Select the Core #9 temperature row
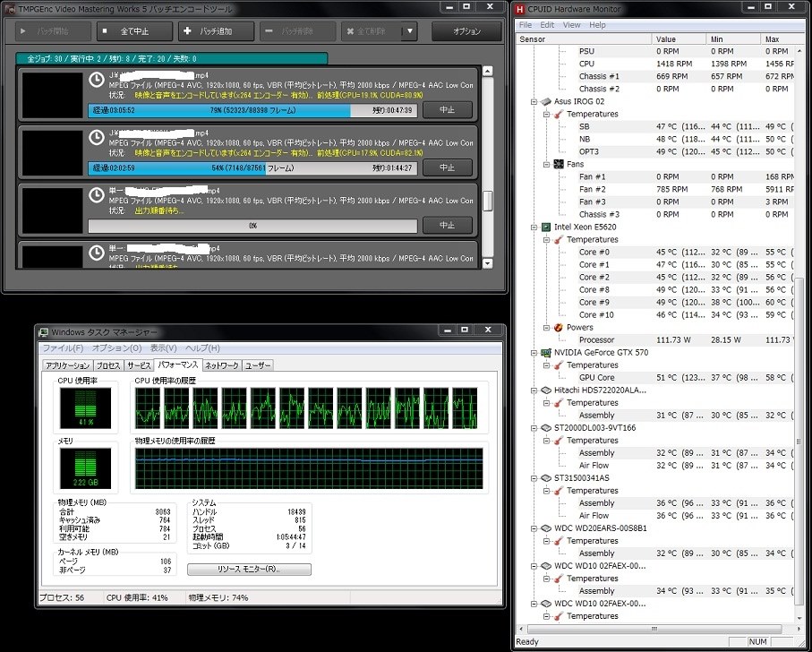The width and height of the screenshot is (812, 652). (686, 303)
